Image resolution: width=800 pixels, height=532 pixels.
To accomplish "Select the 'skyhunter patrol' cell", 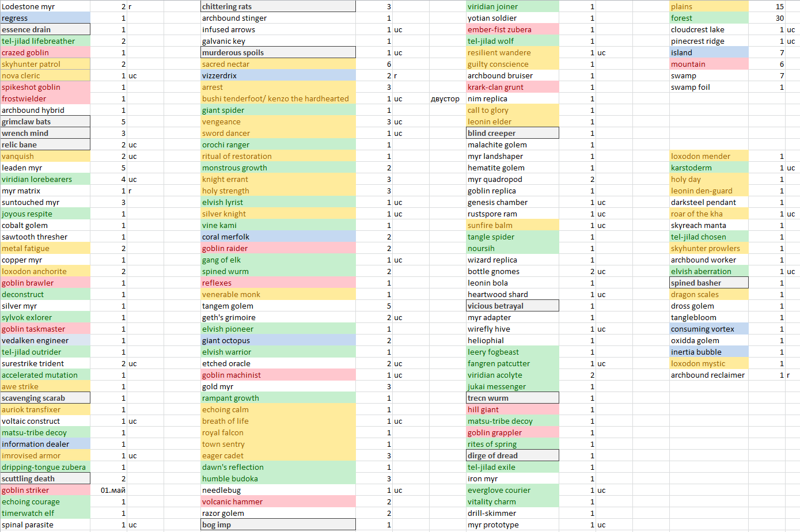I will (45, 64).
